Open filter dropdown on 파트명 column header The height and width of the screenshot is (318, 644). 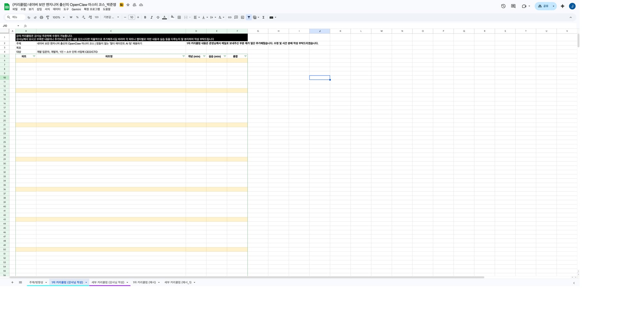[x=184, y=56]
